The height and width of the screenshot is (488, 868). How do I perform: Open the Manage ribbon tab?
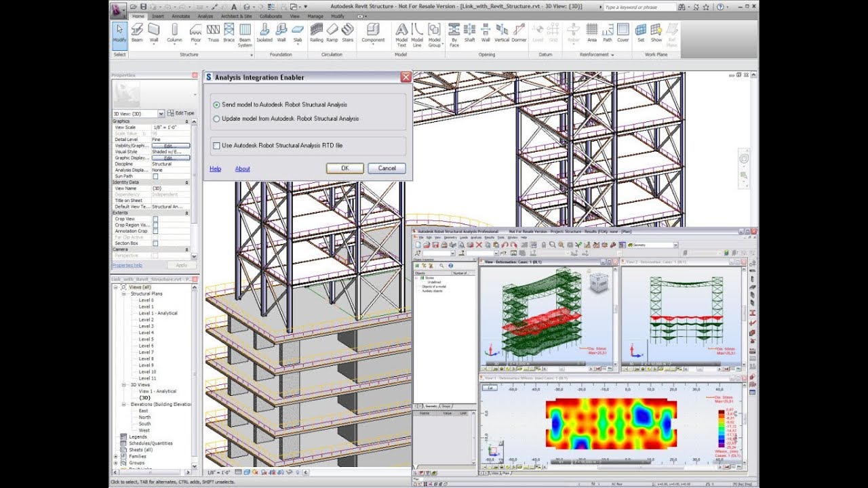point(315,16)
